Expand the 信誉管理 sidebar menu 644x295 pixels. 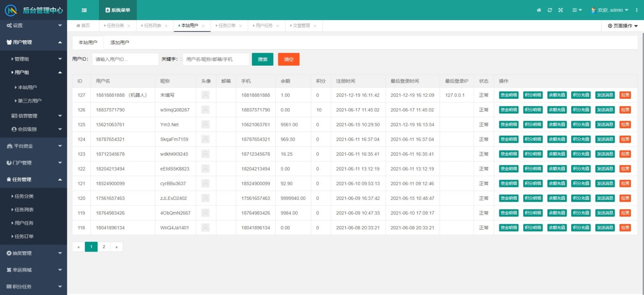(34, 116)
